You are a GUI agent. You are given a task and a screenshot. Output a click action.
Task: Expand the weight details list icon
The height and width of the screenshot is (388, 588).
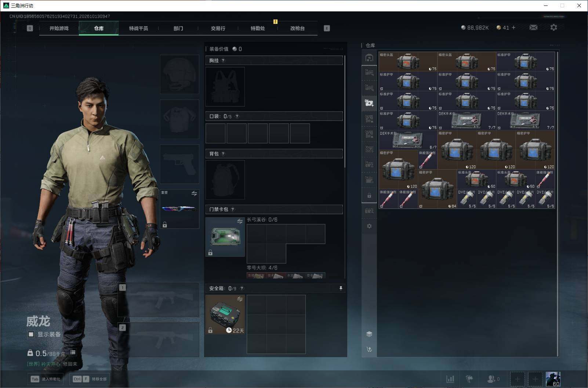(x=73, y=352)
